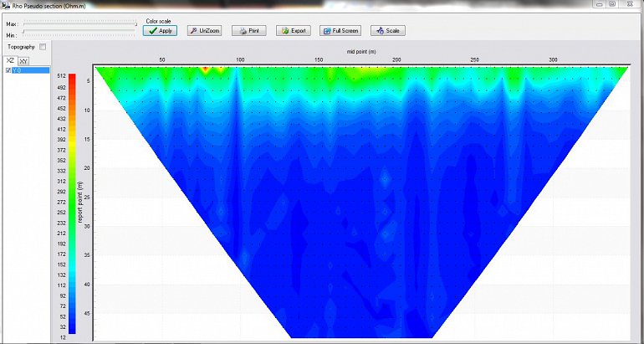Click the Scale button
This screenshot has height=344, width=644.
pyautogui.click(x=388, y=31)
